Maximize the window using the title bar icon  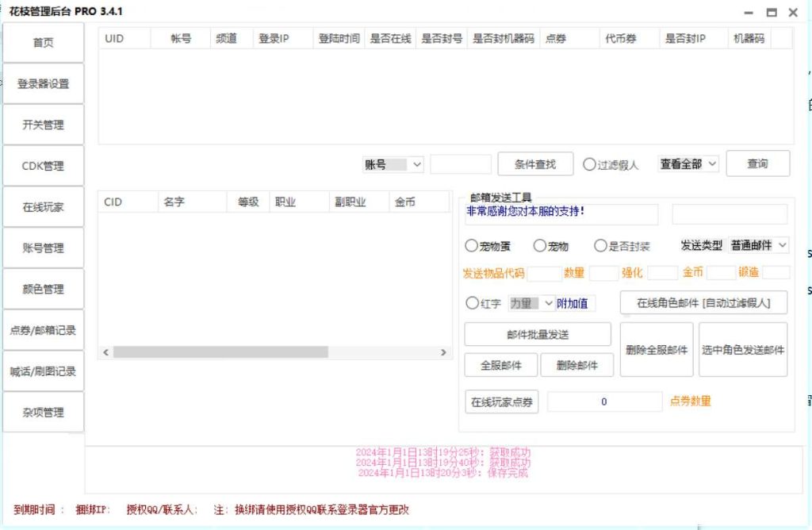click(772, 13)
